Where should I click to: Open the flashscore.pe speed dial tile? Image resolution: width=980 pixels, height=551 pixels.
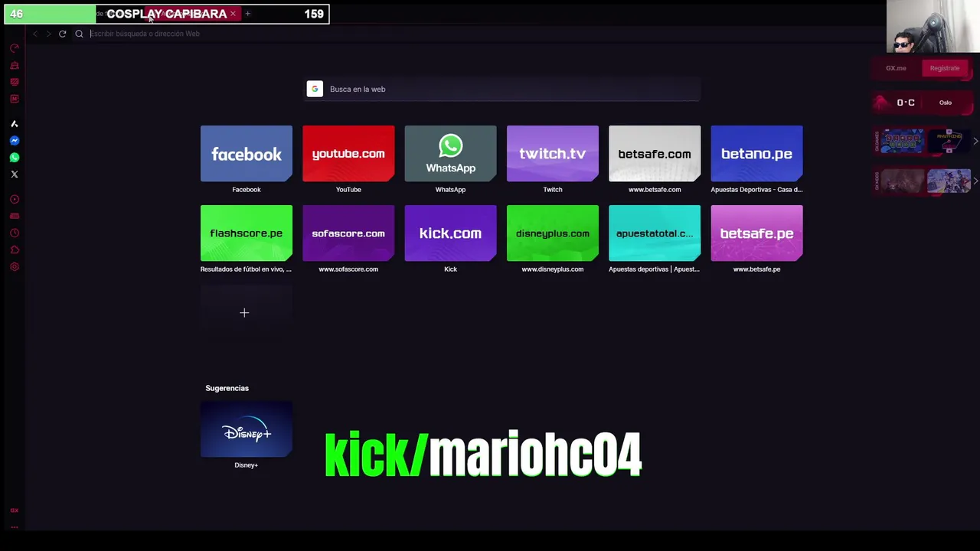247,233
